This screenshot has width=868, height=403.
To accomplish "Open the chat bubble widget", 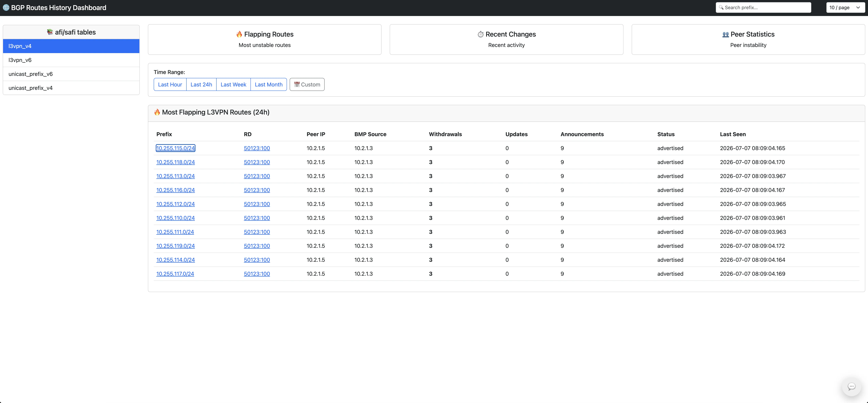I will pyautogui.click(x=851, y=386).
